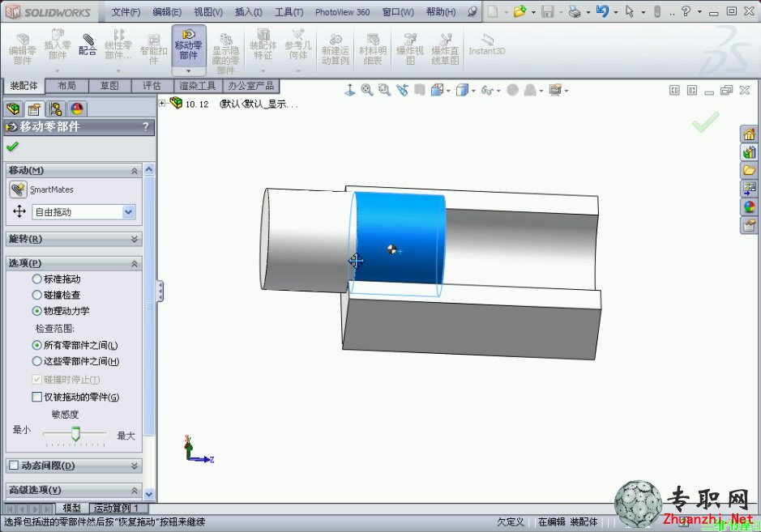
Task: Open Appearances color ball icon in task pane
Action: (749, 206)
